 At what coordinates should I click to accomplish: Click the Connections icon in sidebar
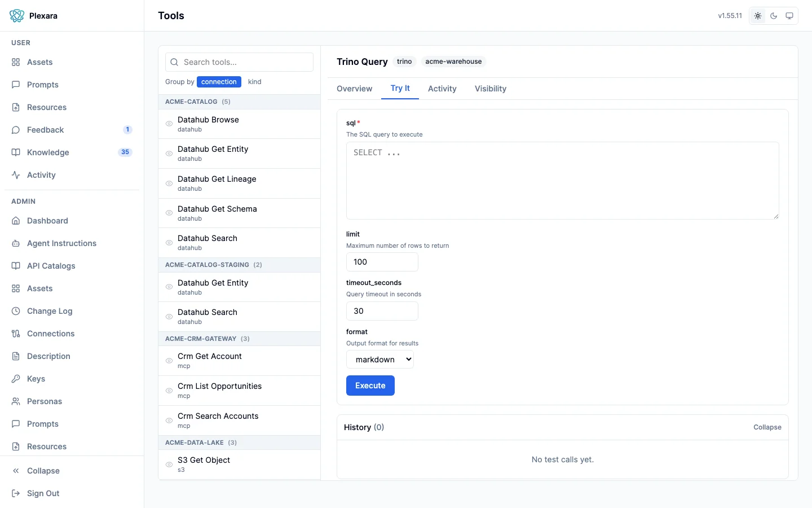pyautogui.click(x=16, y=334)
